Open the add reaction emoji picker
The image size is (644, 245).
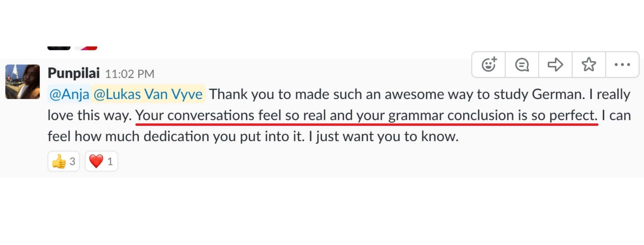pos(489,65)
